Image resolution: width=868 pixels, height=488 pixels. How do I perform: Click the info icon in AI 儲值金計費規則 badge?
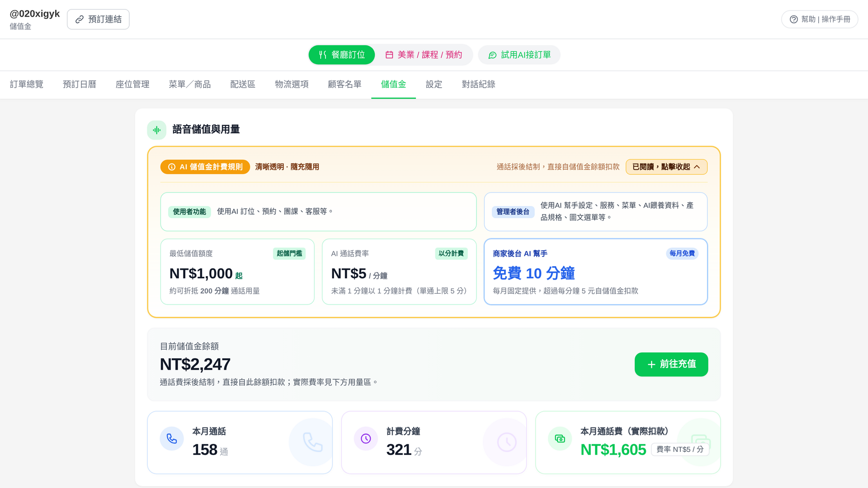tap(172, 167)
